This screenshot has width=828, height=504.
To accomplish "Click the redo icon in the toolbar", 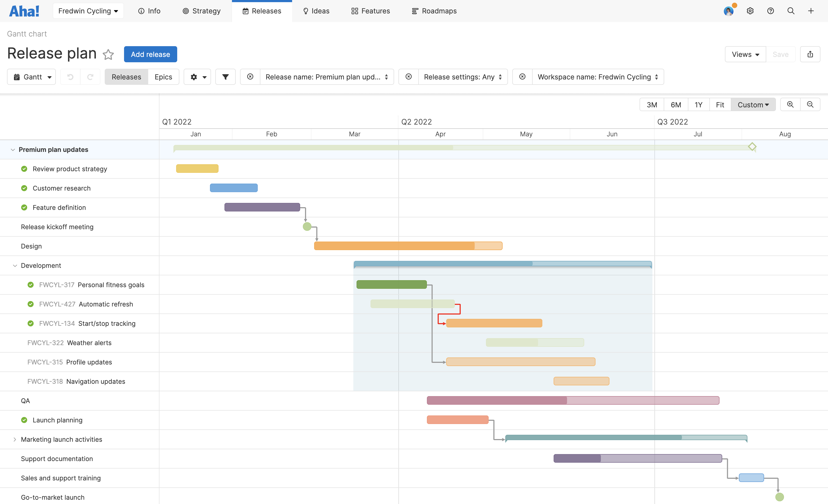I will coord(90,76).
